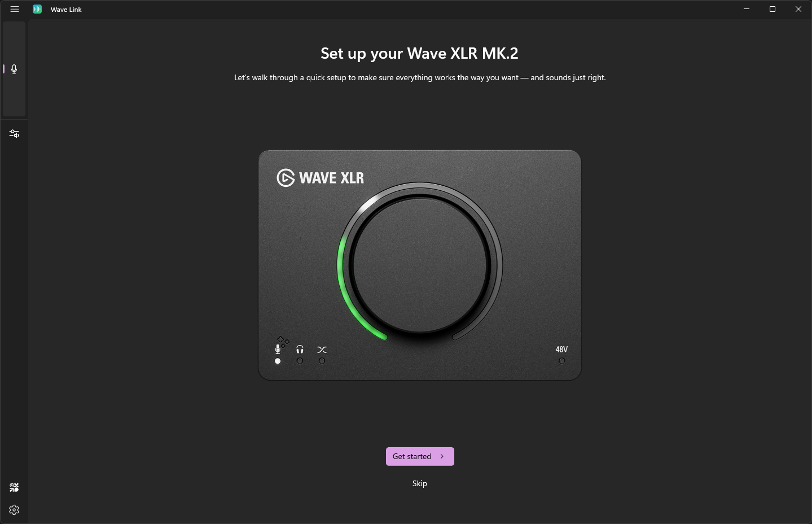Select the microphone input sidebar icon

tap(14, 69)
